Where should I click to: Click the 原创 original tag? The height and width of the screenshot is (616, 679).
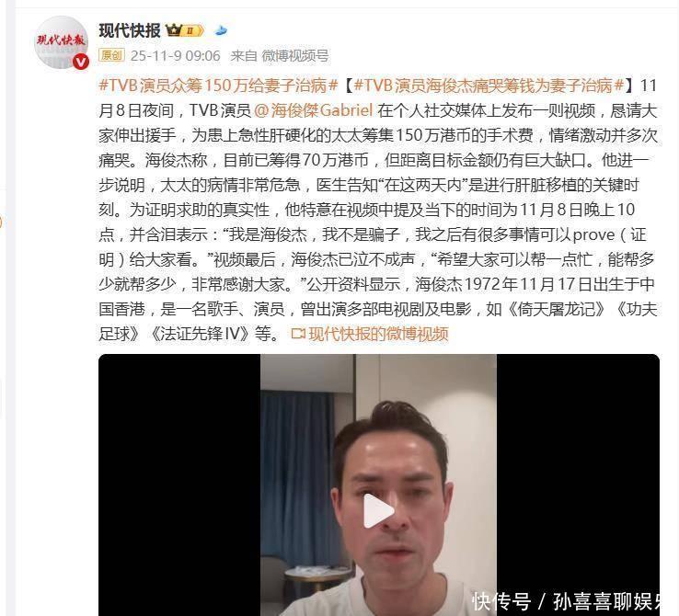111,55
